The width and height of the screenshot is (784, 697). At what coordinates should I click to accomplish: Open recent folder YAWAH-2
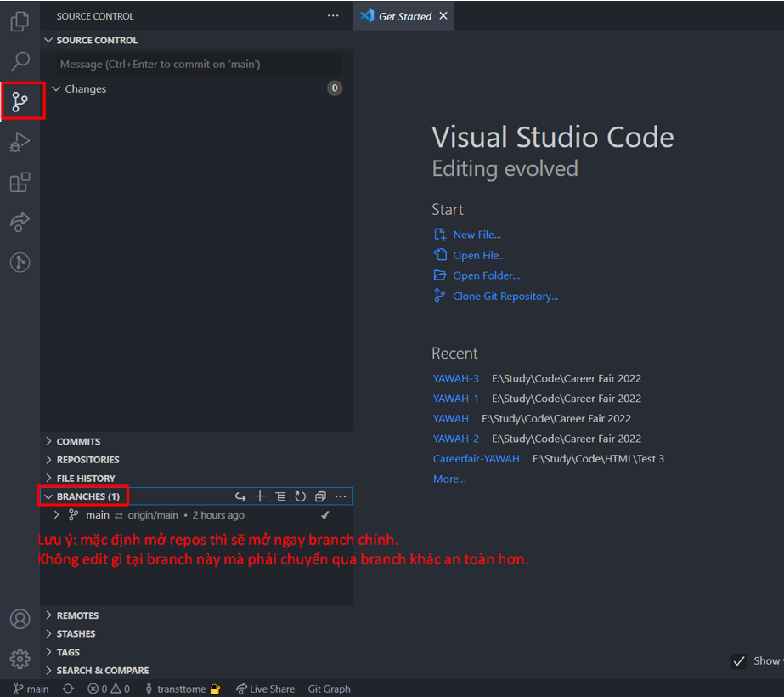click(455, 439)
